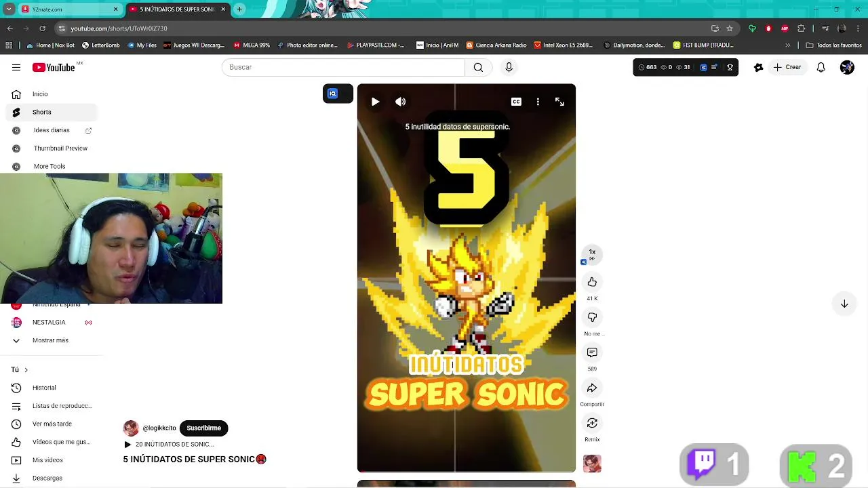Start voice search with the microphone

click(x=509, y=67)
